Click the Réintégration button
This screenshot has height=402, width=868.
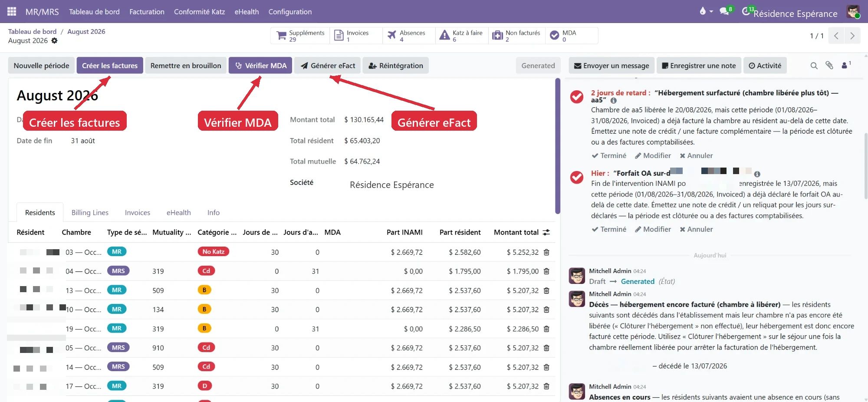coord(395,66)
